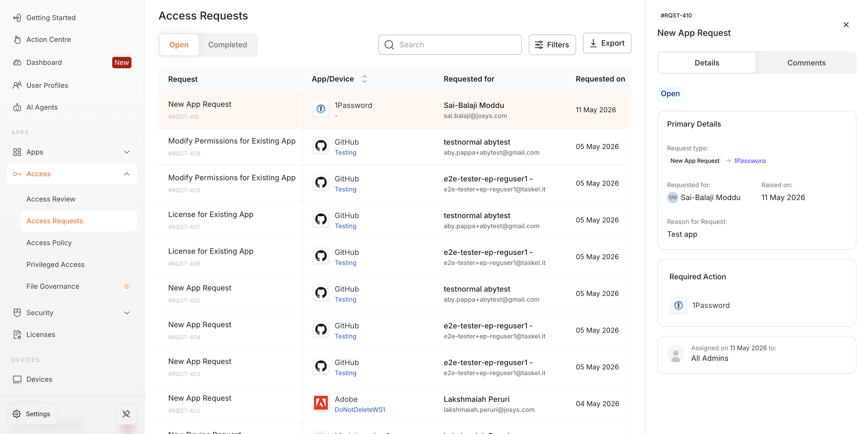This screenshot has width=868, height=434.
Task: Click the Action Centre hand icon
Action: (17, 39)
